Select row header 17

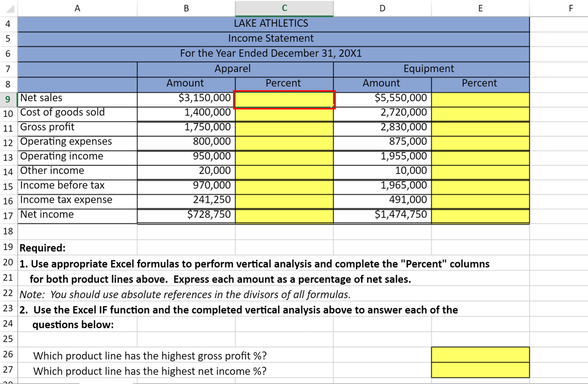point(8,214)
